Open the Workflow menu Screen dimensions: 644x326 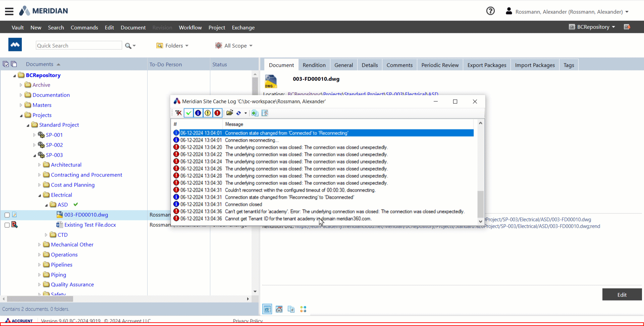pos(190,28)
